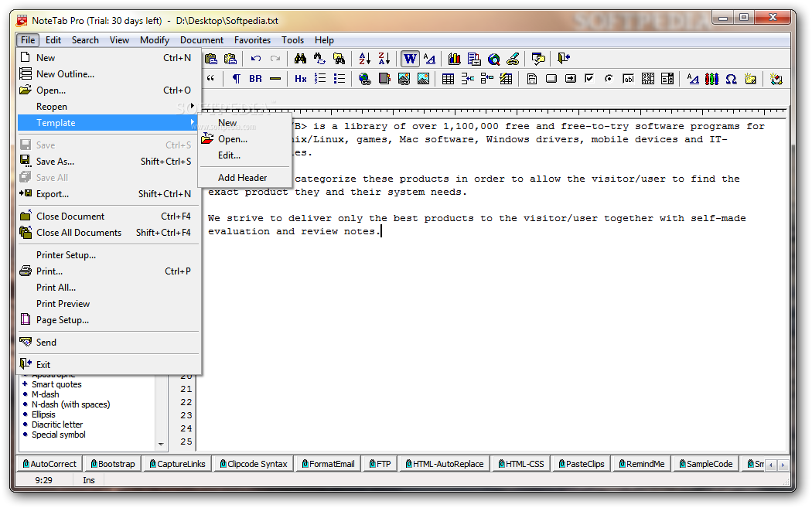Insert paragraph tag pilcrow icon
The width and height of the screenshot is (812, 508).
[x=236, y=79]
